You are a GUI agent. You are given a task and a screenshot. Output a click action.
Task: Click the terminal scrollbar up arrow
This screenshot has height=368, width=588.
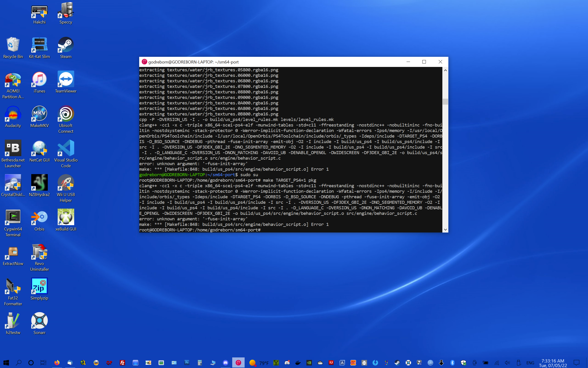pyautogui.click(x=445, y=70)
